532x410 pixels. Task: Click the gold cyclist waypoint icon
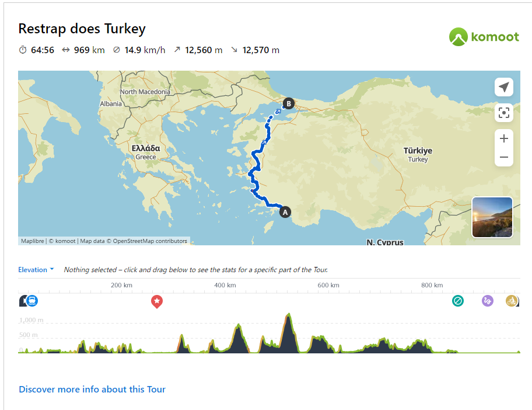[512, 301]
